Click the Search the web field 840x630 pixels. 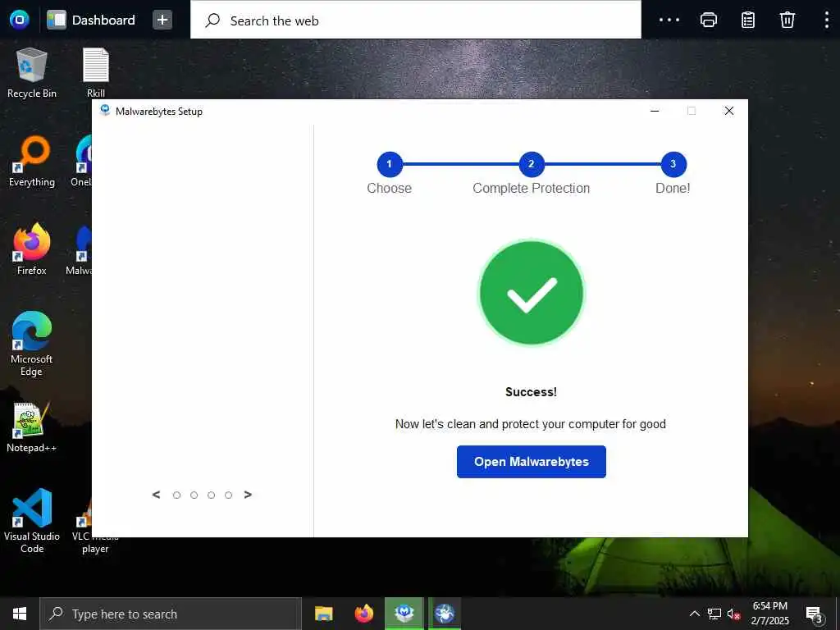tap(416, 20)
